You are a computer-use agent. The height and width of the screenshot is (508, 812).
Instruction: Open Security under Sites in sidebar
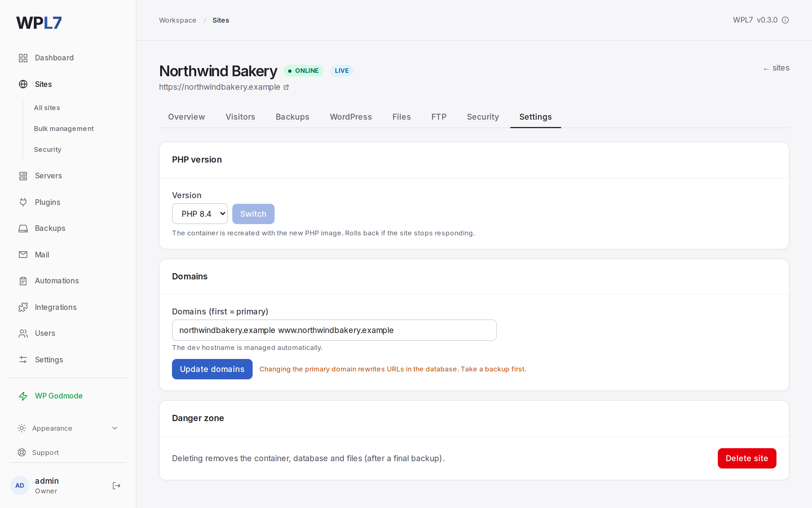tap(47, 150)
